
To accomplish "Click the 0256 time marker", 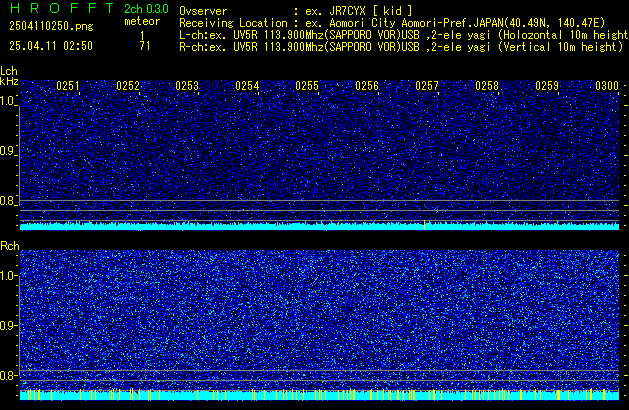I will pos(367,86).
